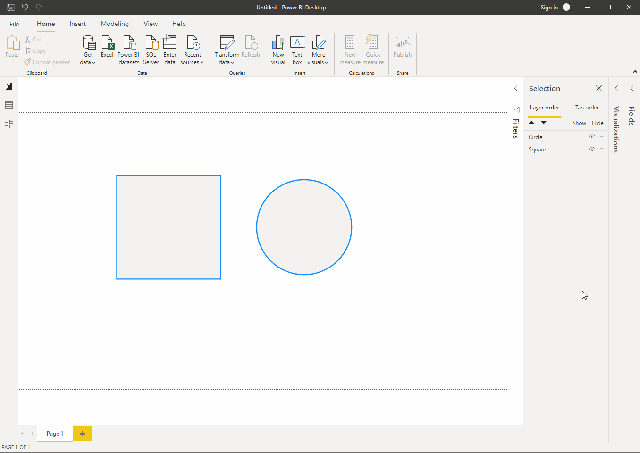Screen dimensions: 640x453
Task: Click Show in the Selection pane
Action: coord(578,122)
